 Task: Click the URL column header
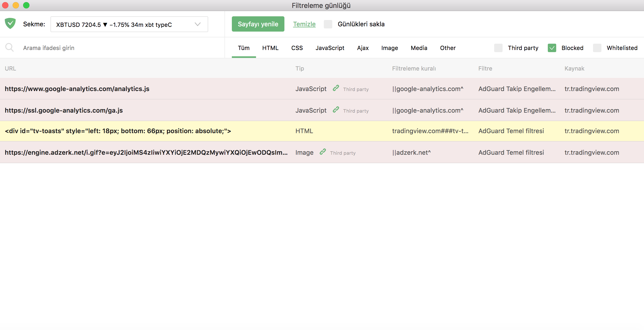tap(11, 68)
